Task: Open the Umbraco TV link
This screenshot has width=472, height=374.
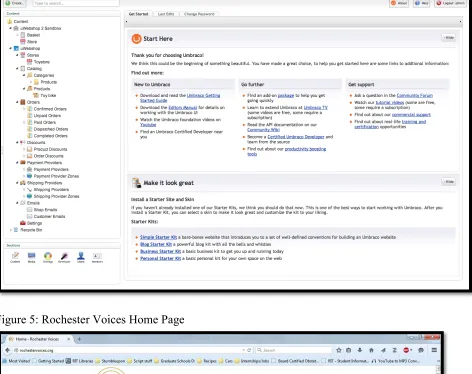Action: pyautogui.click(x=316, y=107)
